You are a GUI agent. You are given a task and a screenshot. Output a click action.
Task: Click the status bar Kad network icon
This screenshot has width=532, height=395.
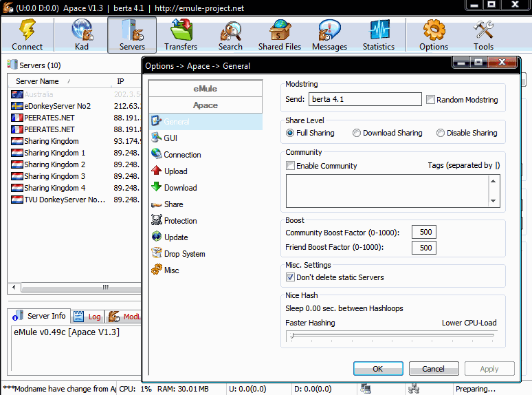[x=414, y=389]
